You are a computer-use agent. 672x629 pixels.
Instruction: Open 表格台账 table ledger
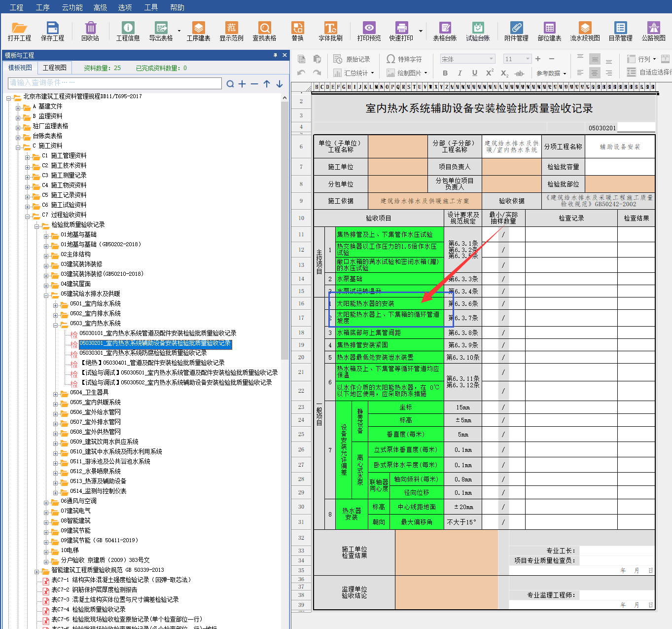[445, 31]
